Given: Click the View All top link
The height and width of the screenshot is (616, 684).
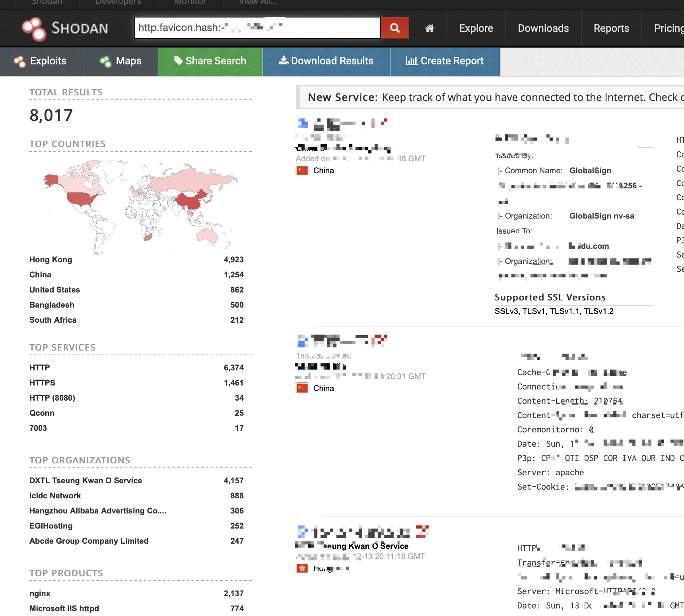Looking at the screenshot, I should tap(258, 2).
